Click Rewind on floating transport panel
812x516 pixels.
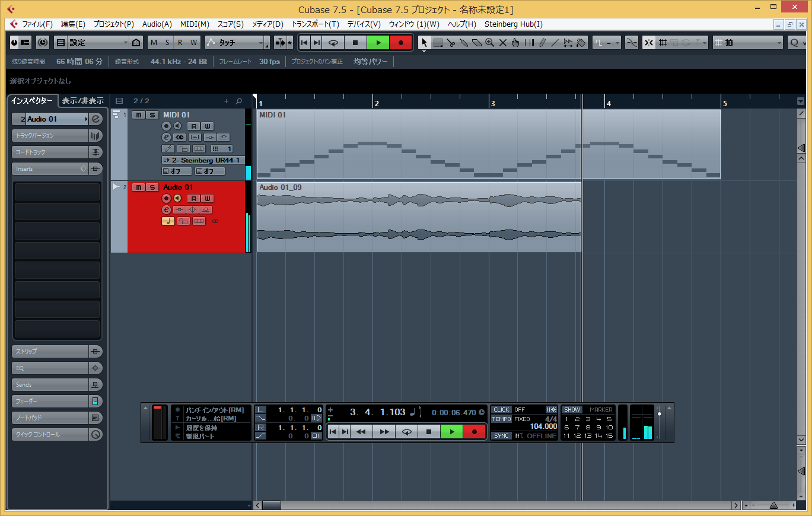point(361,432)
